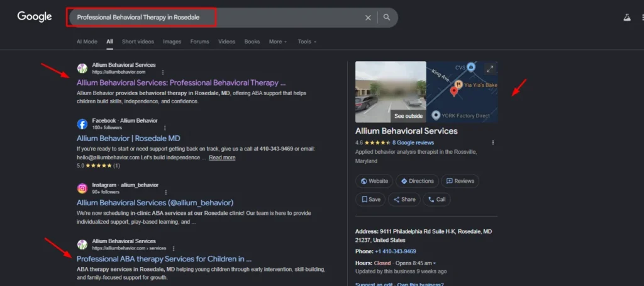
Task: Click the CVS marker on the map
Action: coord(471,67)
